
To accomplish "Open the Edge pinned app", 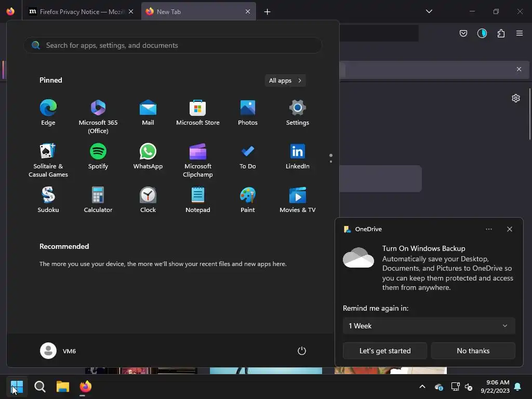I will point(48,113).
